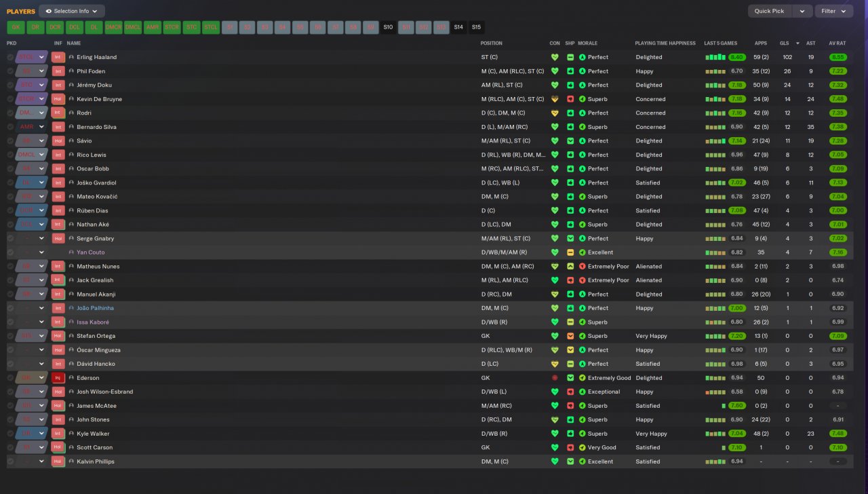Click Bernardo Silva's morale arrow icon
868x494 pixels.
point(582,127)
